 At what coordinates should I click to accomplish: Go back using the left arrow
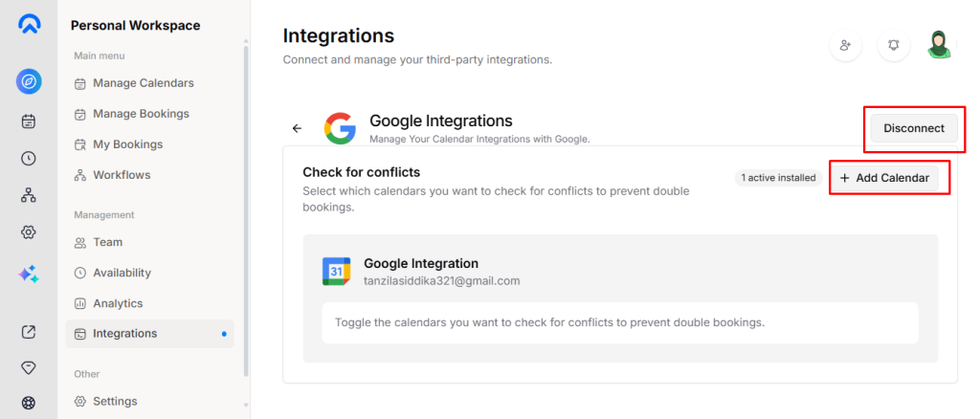click(x=297, y=128)
